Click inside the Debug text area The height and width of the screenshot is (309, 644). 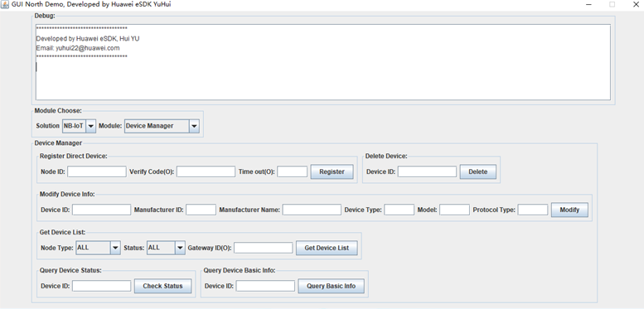tap(322, 62)
